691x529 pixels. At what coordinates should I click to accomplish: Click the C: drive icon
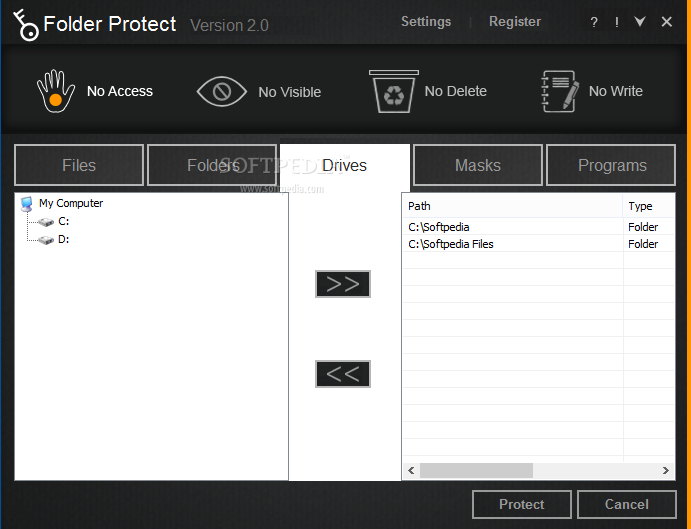coord(45,222)
